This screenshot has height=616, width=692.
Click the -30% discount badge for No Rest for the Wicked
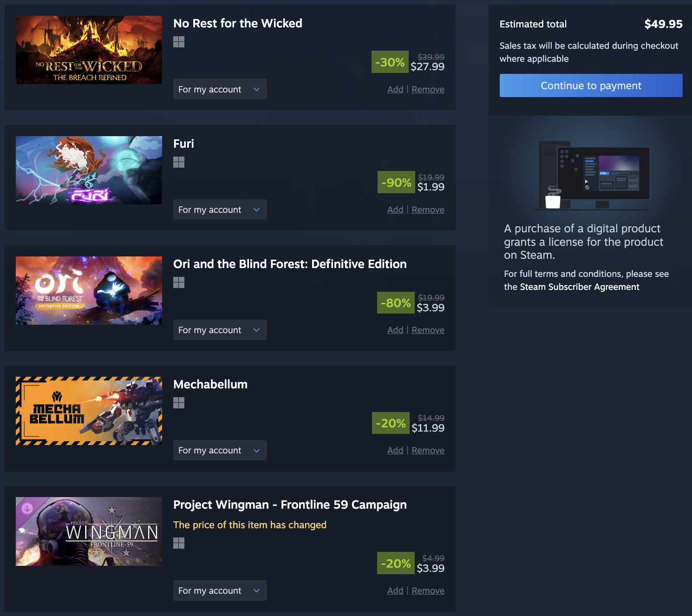tap(390, 62)
